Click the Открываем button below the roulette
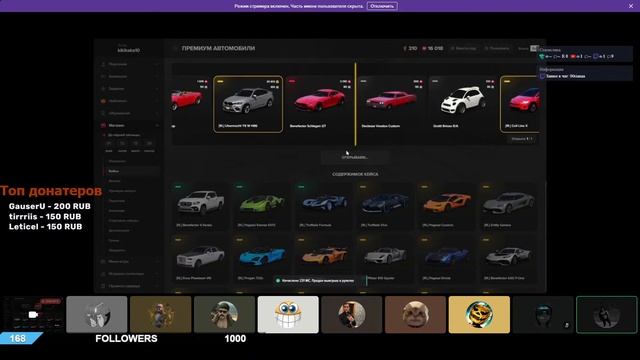640x360 pixels. [355, 157]
